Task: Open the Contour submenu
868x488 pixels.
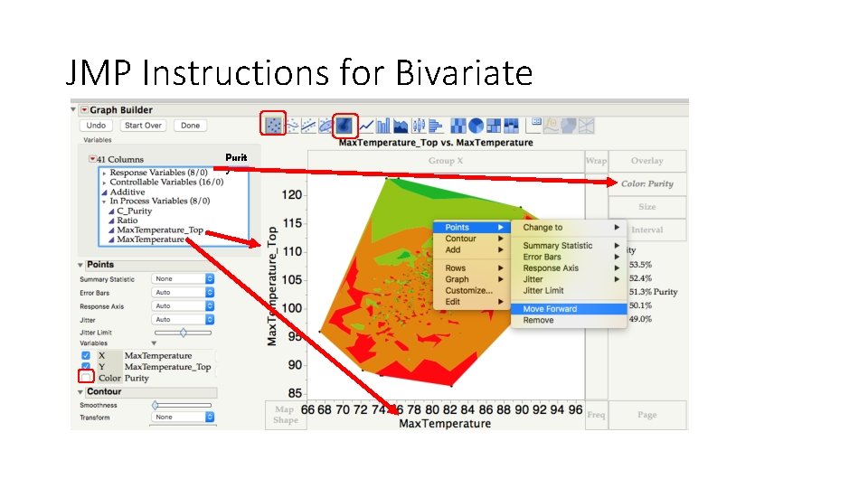Action: pyautogui.click(x=471, y=239)
